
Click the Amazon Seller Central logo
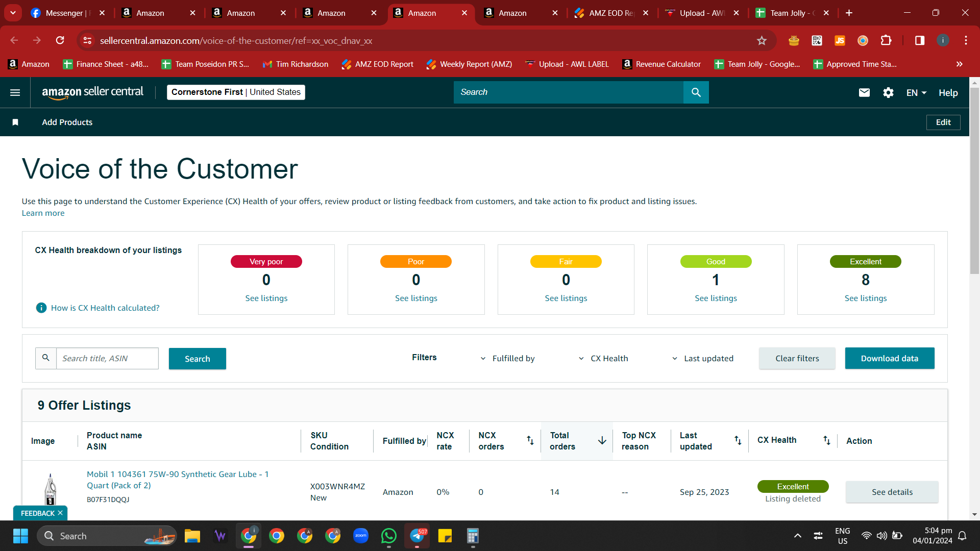pos(92,92)
